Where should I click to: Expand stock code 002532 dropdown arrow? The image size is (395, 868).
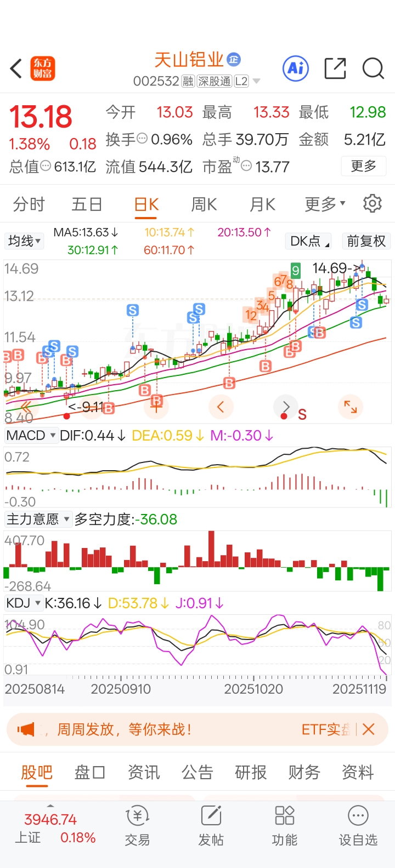[256, 82]
